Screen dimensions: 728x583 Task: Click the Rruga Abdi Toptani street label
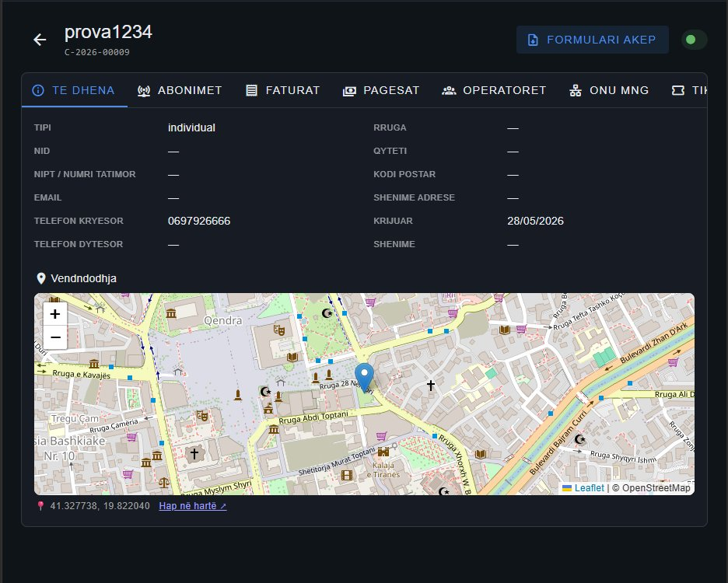[313, 417]
